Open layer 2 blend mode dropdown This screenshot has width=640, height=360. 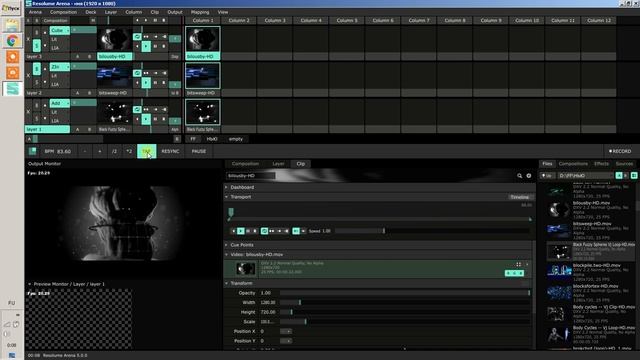tap(60, 67)
